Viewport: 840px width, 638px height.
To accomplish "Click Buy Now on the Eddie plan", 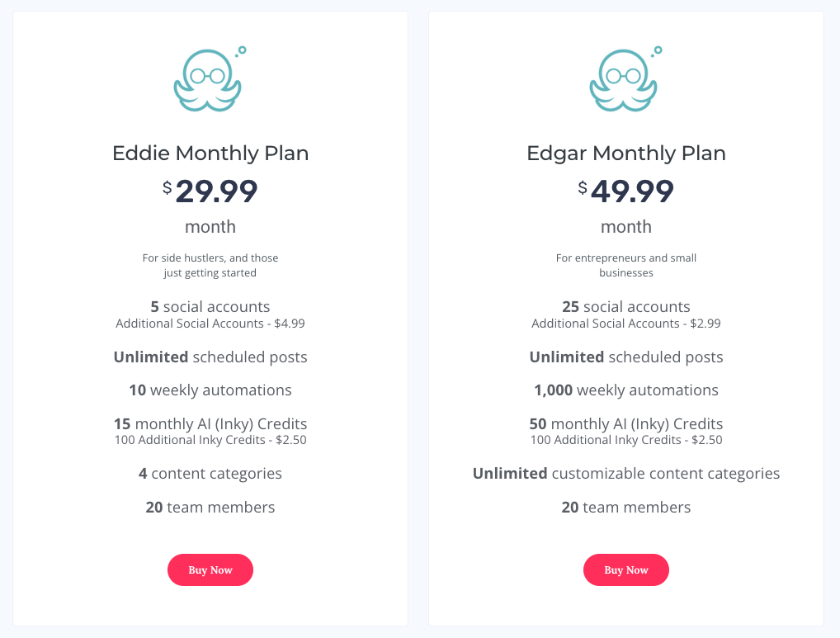I will (210, 569).
